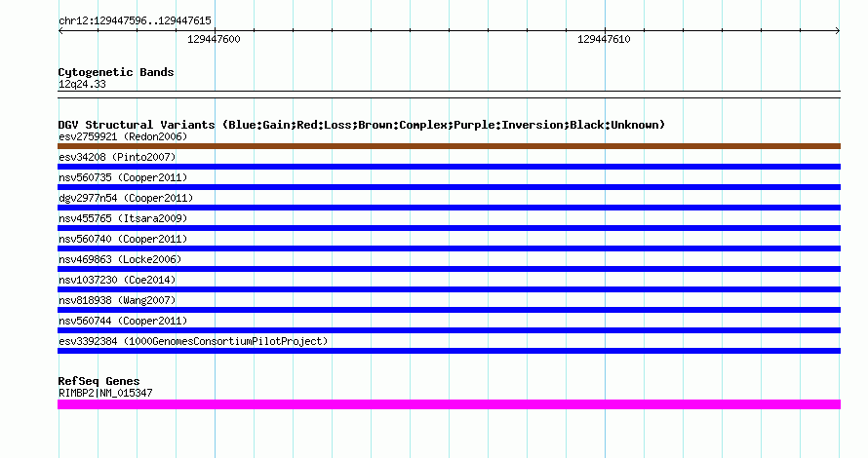
Task: Click the blue bar under esv3392384
Action: click(449, 351)
